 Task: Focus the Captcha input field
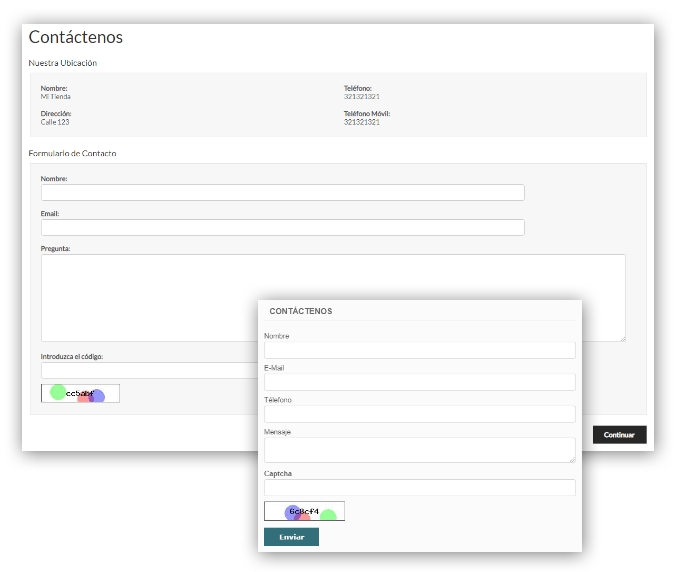pyautogui.click(x=419, y=488)
